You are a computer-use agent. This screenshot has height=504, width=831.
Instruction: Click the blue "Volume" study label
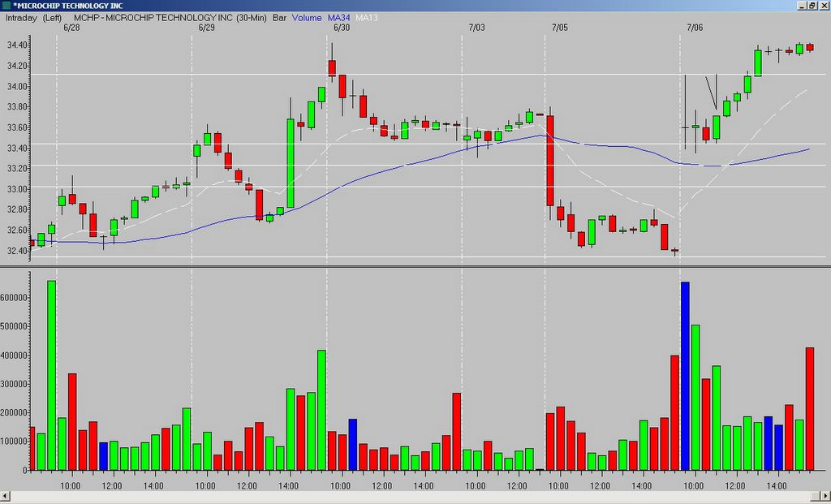pos(307,18)
